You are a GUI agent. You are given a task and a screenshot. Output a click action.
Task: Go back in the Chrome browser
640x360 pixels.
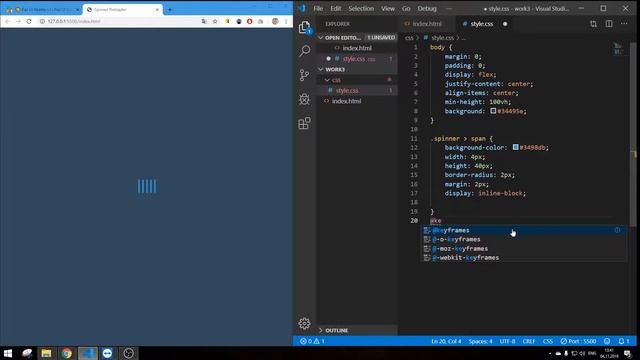point(8,21)
